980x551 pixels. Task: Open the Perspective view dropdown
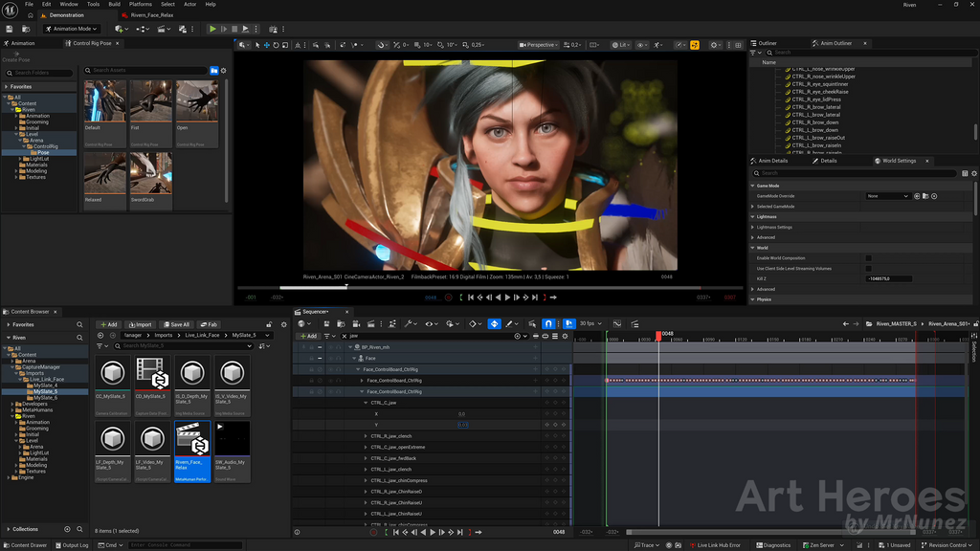(539, 45)
